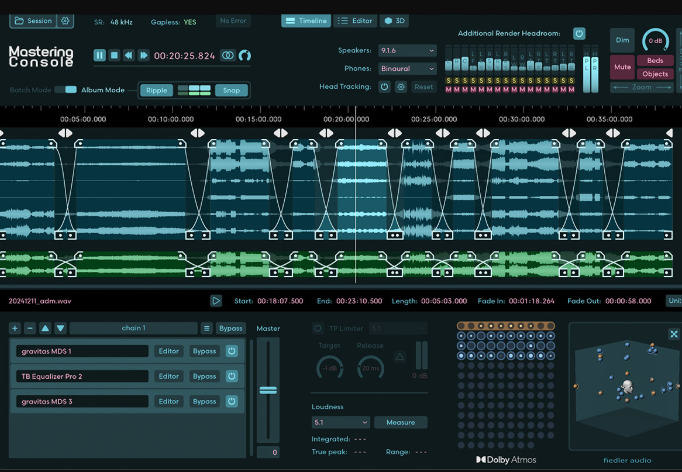Toggle the Objects monitoring button
Viewport: 682px width, 472px height.
pos(655,74)
